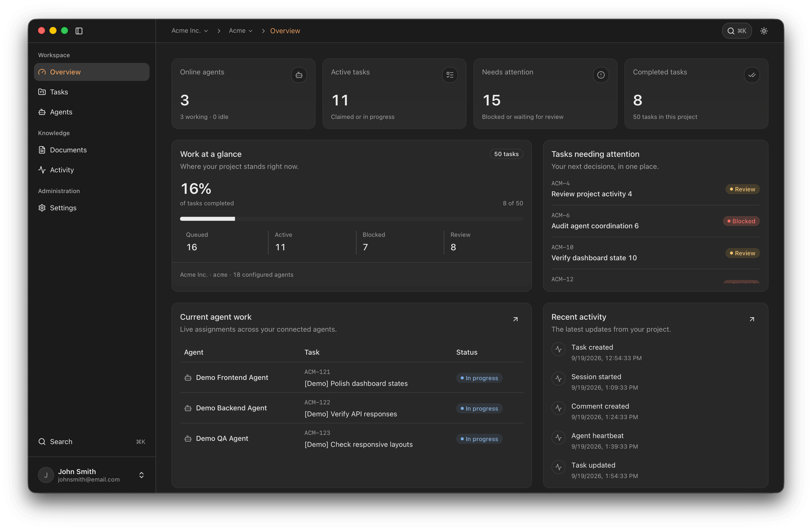812x530 pixels.
Task: Click the Demo QA Agent row
Action: (351, 439)
